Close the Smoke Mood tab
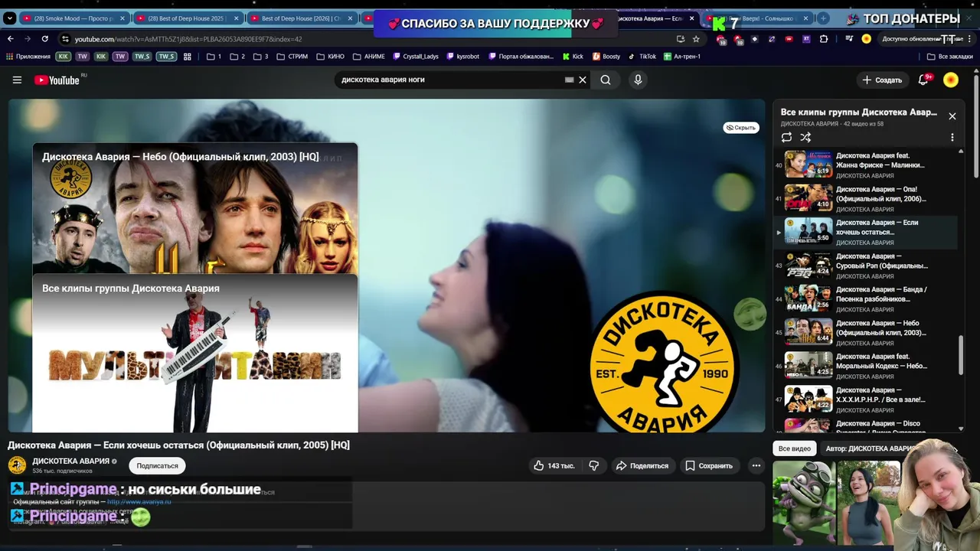Viewport: 980px width, 551px height. (122, 18)
